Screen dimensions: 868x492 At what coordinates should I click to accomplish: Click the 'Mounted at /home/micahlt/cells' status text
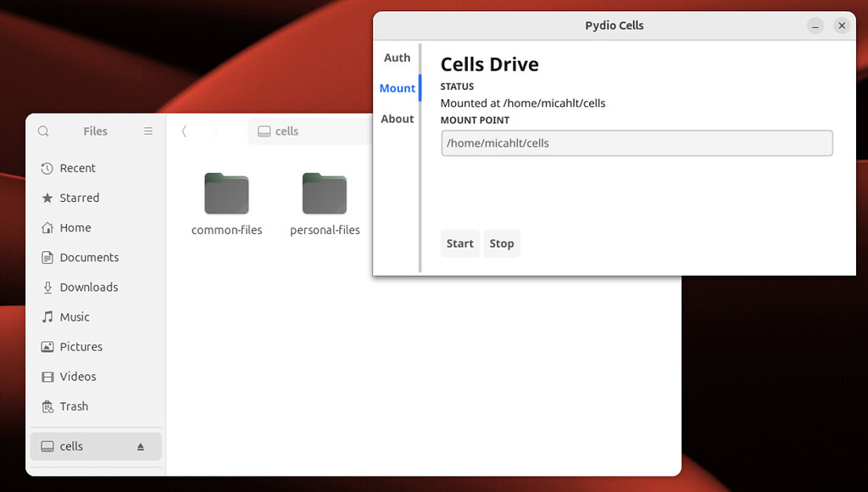[522, 103]
